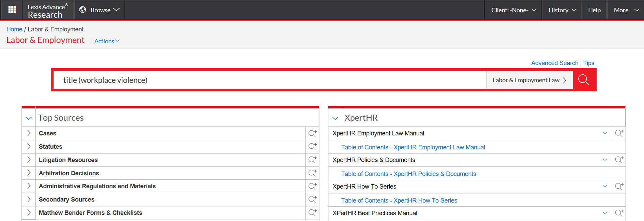Expand the Statutes row chevron
This screenshot has height=221, width=644.
[29, 146]
